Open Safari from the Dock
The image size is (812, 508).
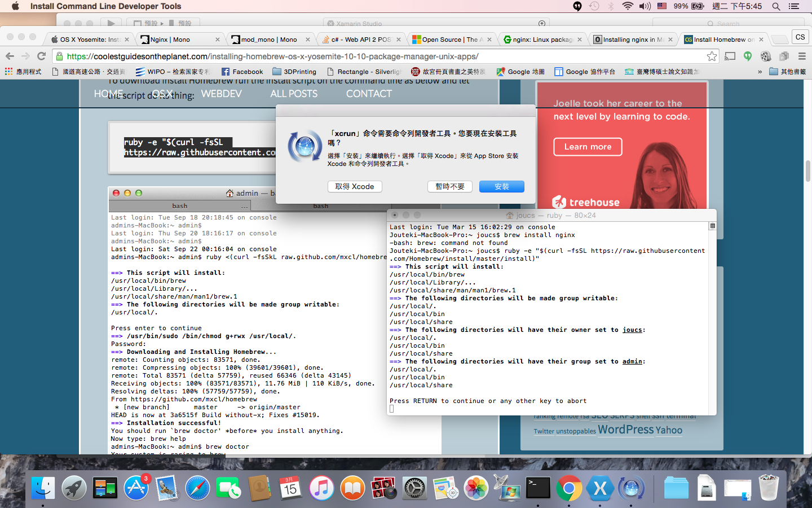click(197, 488)
